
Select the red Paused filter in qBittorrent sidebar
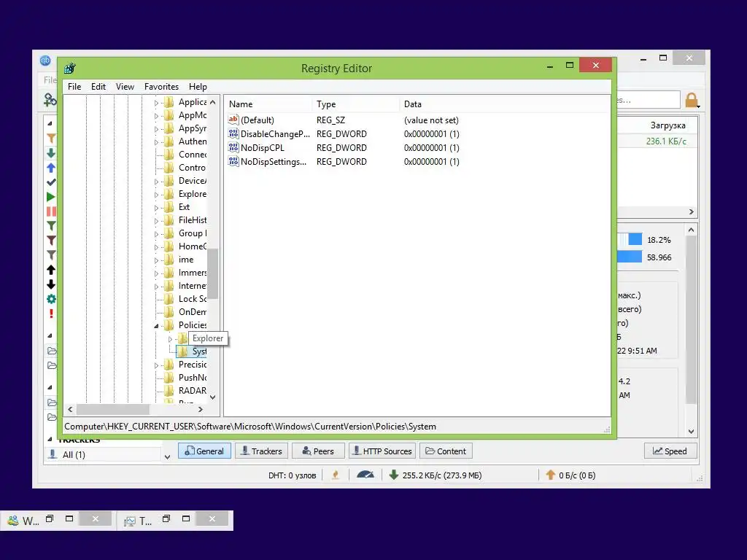click(51, 211)
